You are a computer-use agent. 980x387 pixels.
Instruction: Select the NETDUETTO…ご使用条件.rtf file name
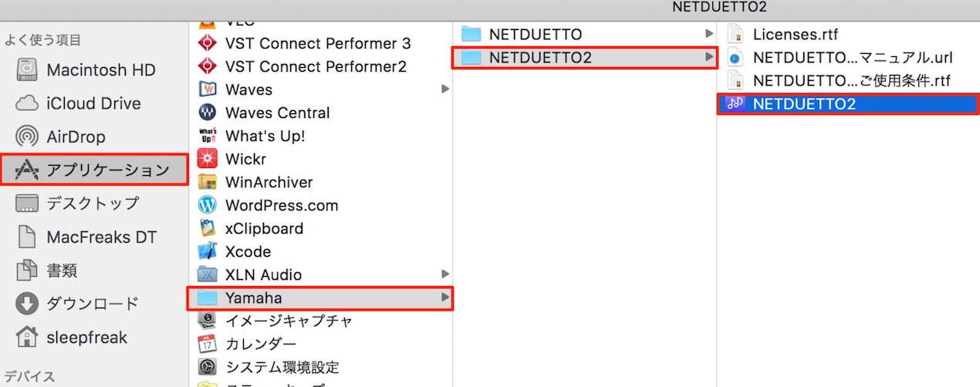pyautogui.click(x=852, y=80)
